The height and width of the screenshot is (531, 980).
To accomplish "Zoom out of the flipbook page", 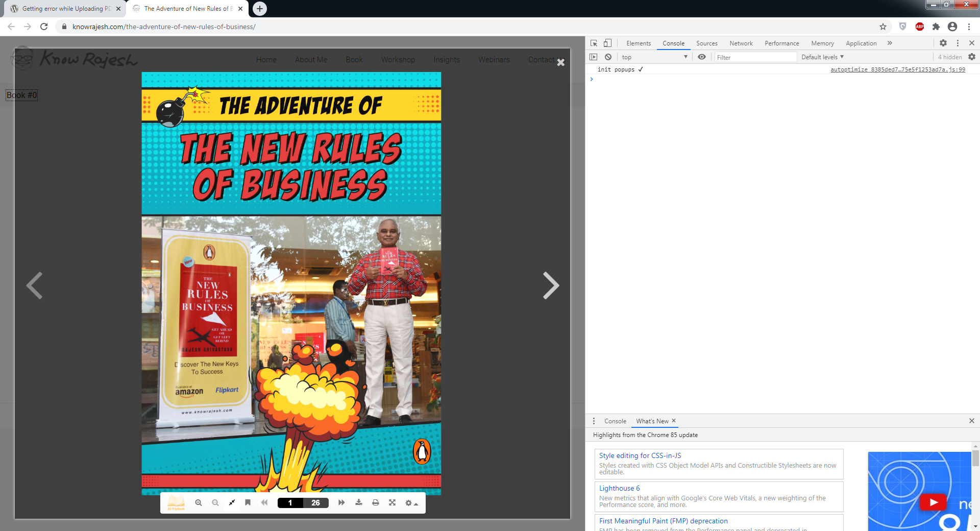I will tap(215, 503).
